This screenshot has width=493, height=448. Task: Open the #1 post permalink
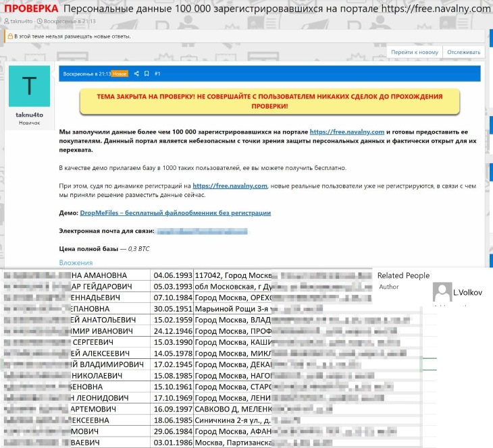click(157, 74)
